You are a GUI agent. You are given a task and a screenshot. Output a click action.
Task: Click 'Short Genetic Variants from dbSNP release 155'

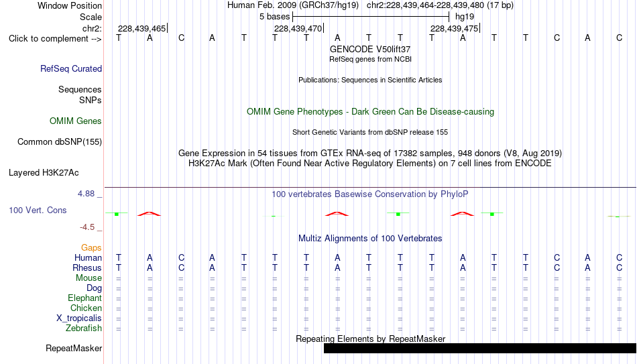click(x=370, y=133)
